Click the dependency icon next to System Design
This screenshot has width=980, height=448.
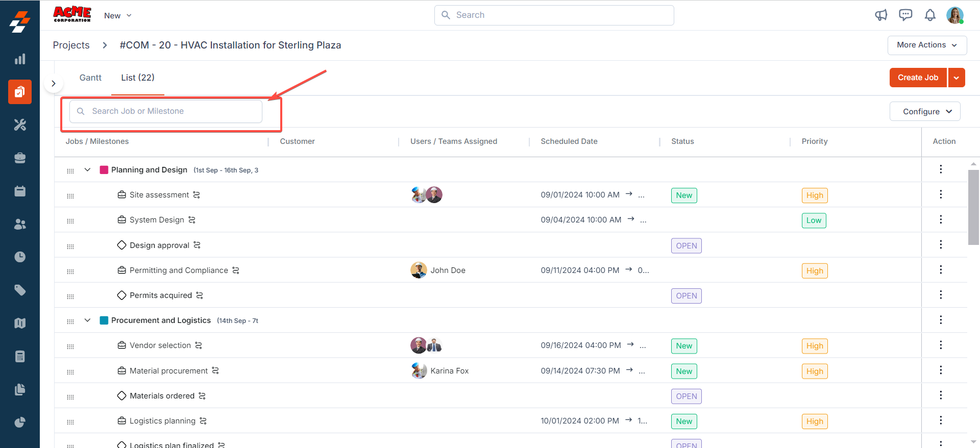tap(192, 220)
